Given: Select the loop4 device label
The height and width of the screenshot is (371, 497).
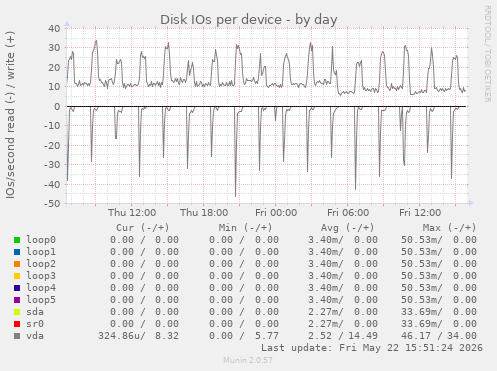Looking at the screenshot, I should point(41,288).
